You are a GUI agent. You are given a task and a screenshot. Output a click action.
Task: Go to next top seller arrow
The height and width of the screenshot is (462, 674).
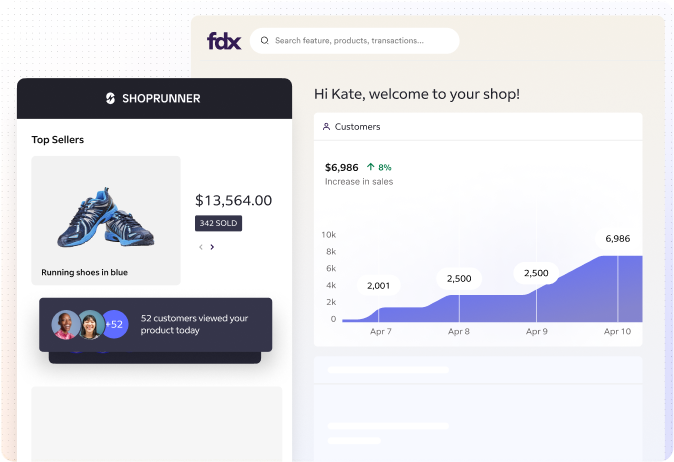coord(212,247)
